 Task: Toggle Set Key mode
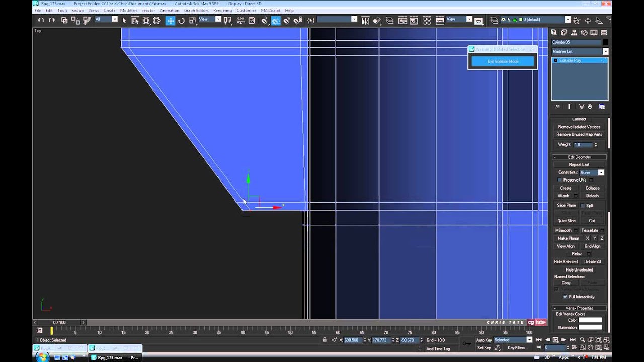(484, 347)
